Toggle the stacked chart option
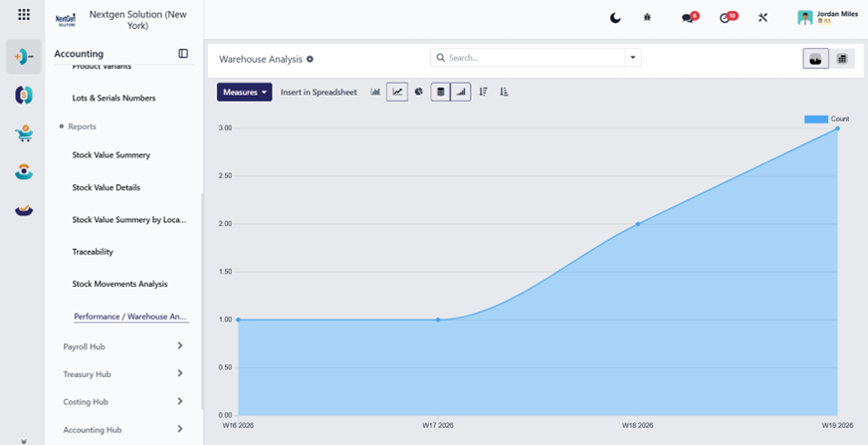This screenshot has height=445, width=868. [x=441, y=92]
